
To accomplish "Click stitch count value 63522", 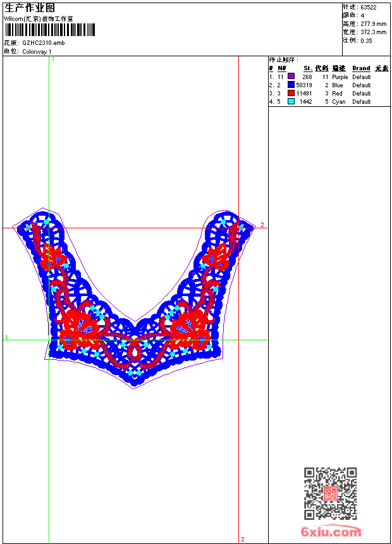I will coord(369,8).
